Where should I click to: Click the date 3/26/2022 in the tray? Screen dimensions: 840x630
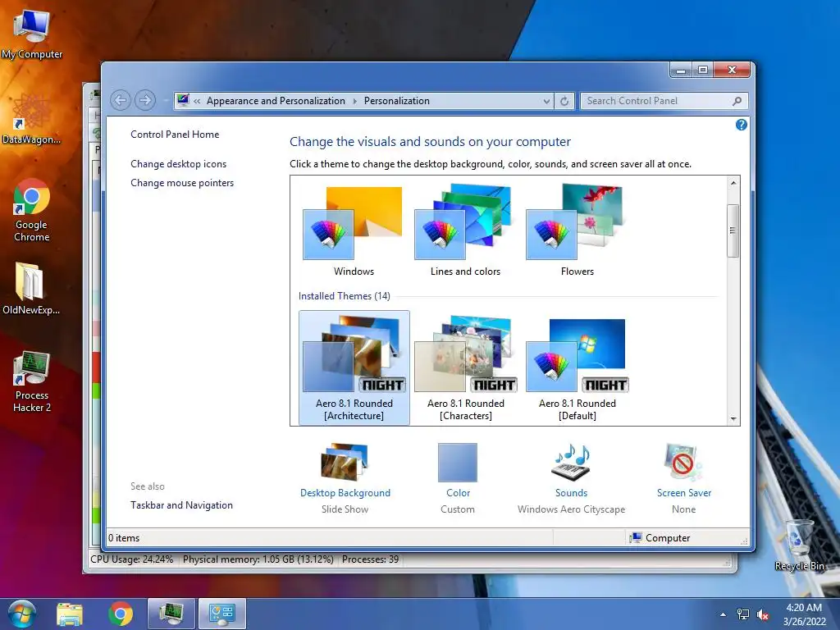pos(804,622)
